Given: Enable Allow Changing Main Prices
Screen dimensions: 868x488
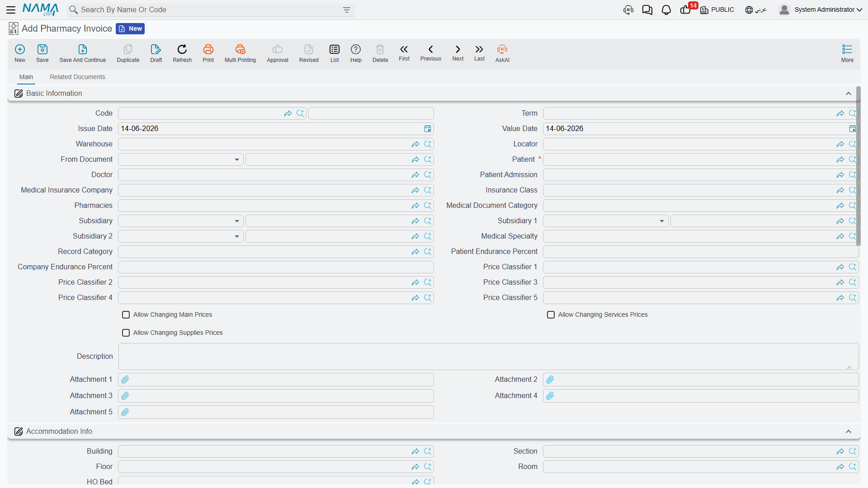Looking at the screenshot, I should [x=126, y=315].
